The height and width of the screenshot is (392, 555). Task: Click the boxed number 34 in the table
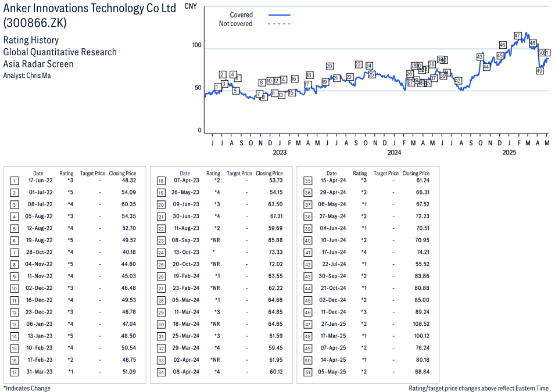coord(161,372)
